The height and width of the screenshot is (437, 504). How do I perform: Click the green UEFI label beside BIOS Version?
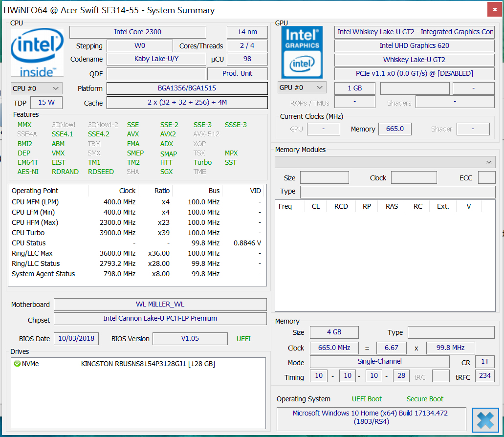[243, 339]
